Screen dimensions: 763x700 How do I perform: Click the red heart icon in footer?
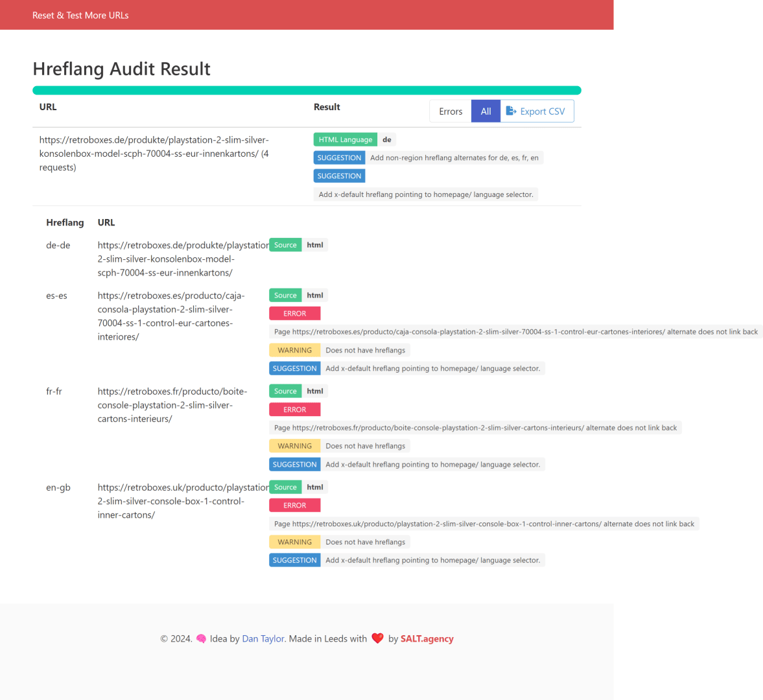tap(377, 638)
